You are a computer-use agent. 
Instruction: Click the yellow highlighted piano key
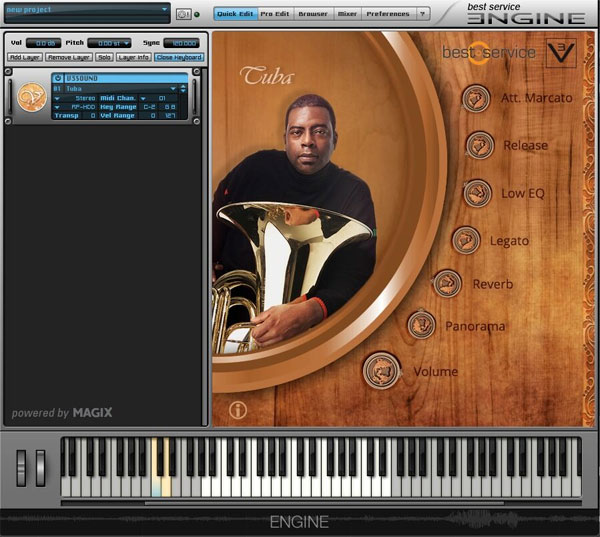[166, 486]
